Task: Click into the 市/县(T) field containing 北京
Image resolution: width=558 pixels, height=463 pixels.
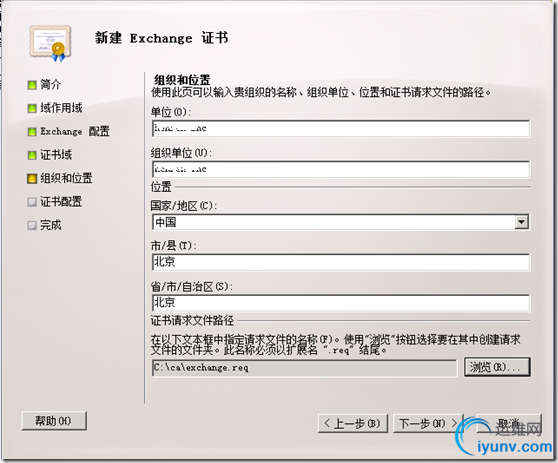Action: 341,262
